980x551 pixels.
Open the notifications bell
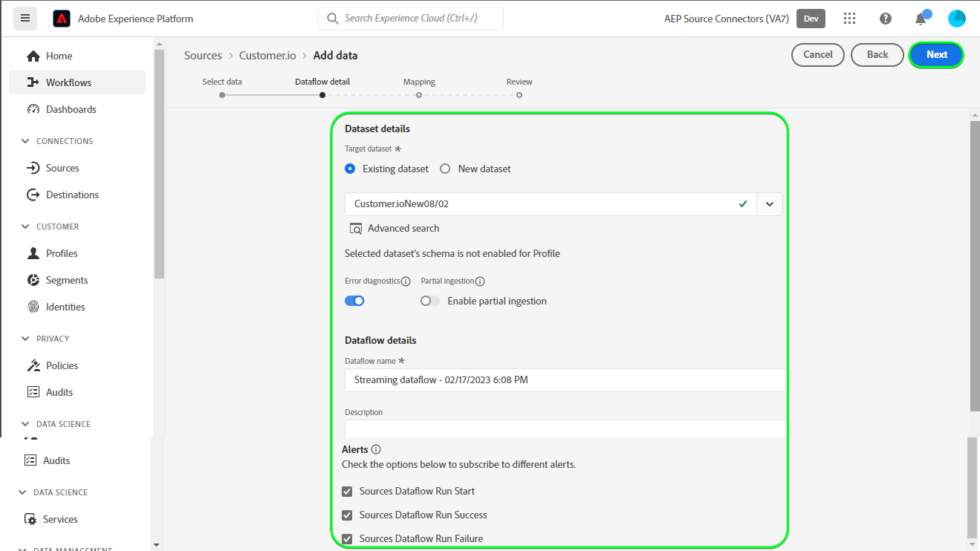tap(921, 19)
